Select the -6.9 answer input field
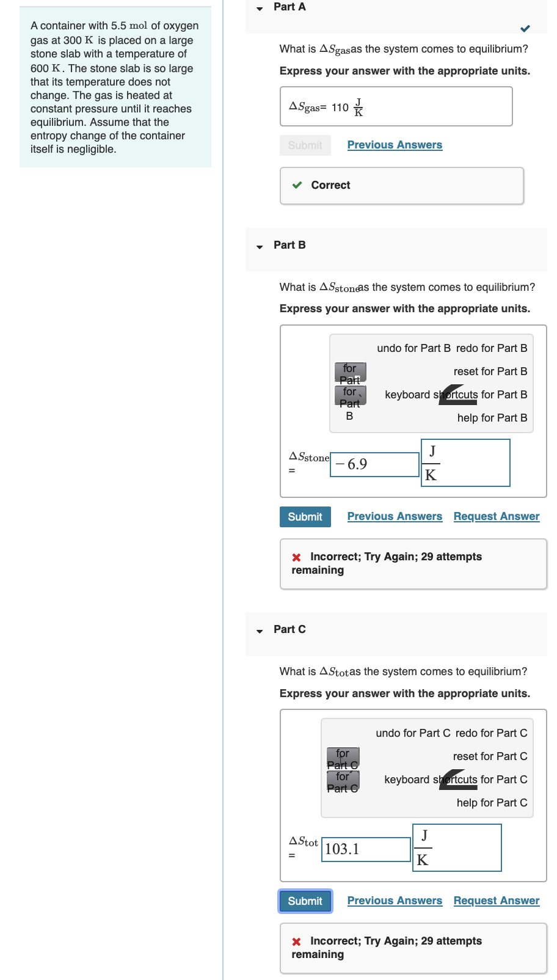This screenshot has height=980, width=557. coord(374,464)
